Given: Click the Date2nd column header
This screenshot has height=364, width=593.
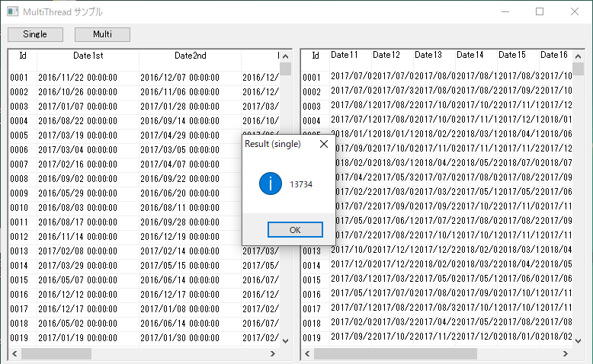Looking at the screenshot, I should point(190,56).
